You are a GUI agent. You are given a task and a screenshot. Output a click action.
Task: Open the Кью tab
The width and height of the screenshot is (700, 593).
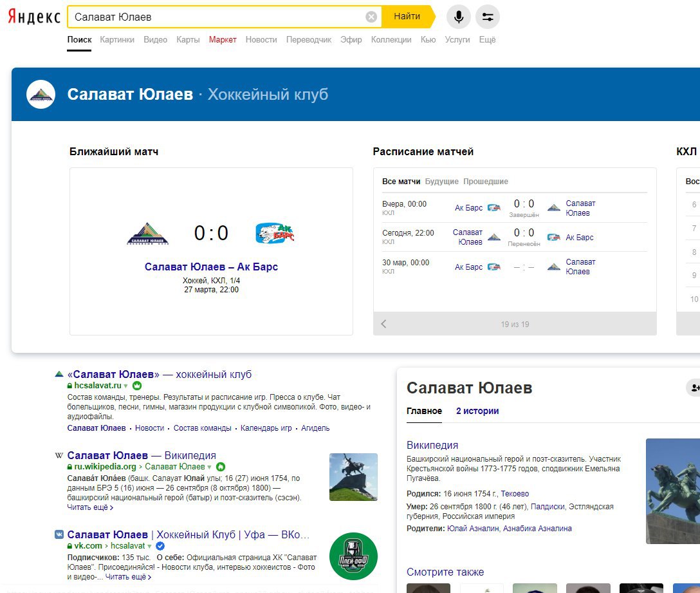428,40
